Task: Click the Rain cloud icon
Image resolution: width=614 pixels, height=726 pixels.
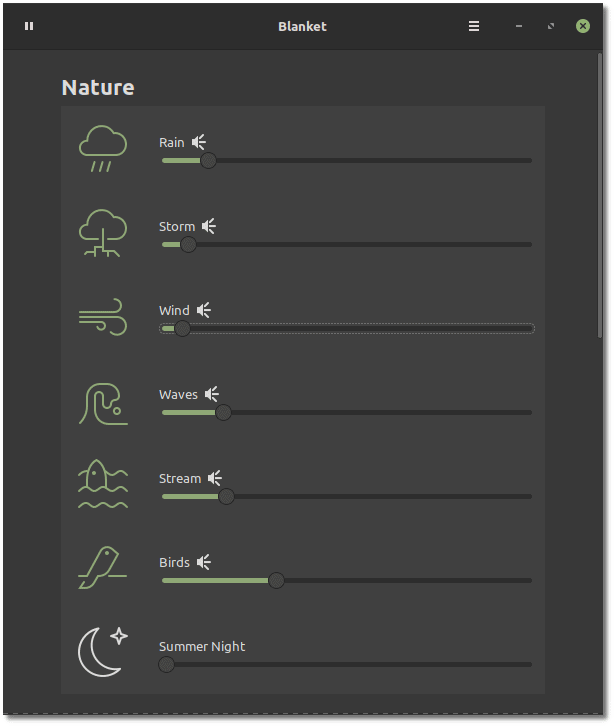Action: (103, 149)
